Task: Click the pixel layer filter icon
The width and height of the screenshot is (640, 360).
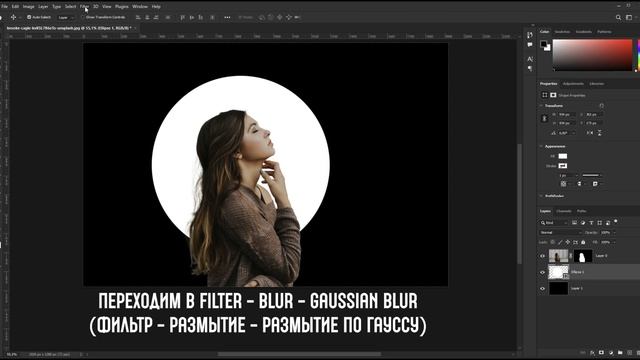Action: tap(574, 223)
